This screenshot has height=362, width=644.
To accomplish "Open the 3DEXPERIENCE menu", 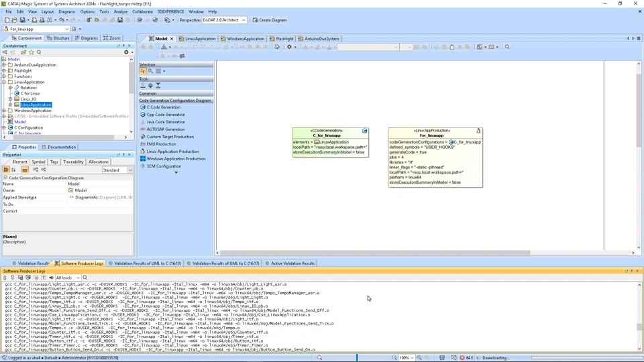I will point(171,11).
